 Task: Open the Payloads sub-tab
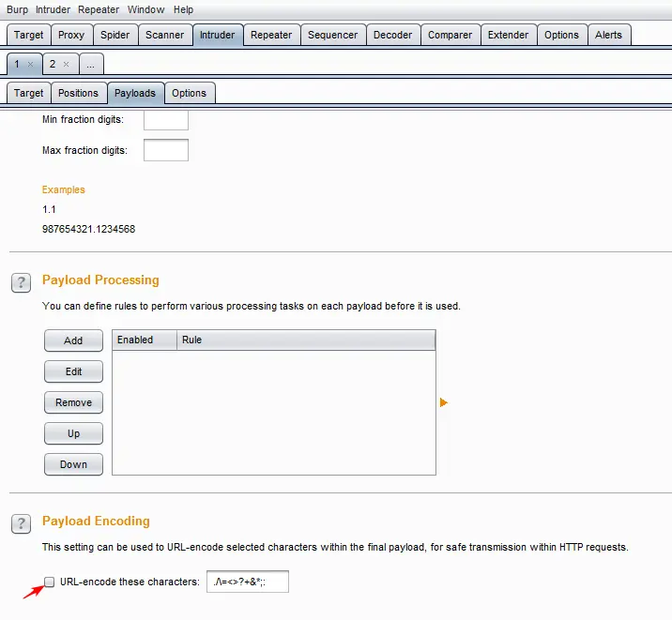135,93
